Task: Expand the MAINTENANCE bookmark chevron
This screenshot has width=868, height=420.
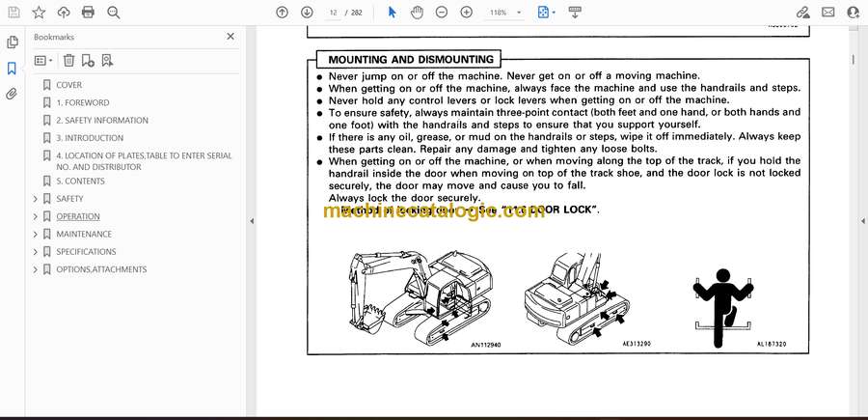Action: 36,235
